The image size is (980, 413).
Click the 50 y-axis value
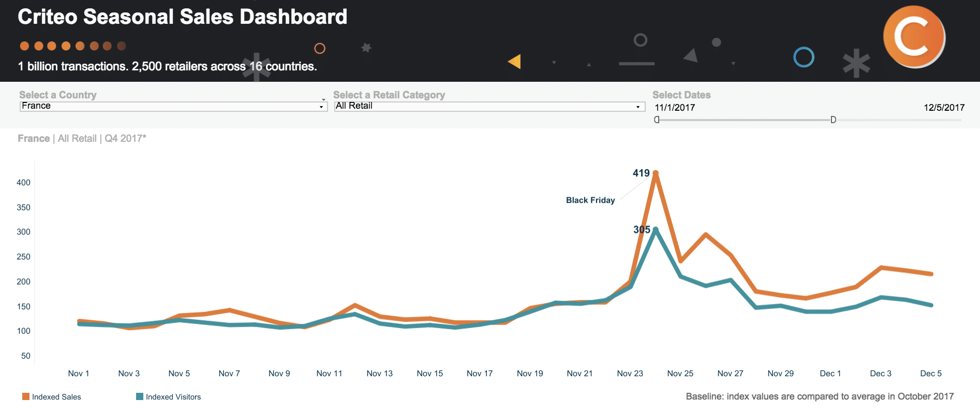[26, 356]
